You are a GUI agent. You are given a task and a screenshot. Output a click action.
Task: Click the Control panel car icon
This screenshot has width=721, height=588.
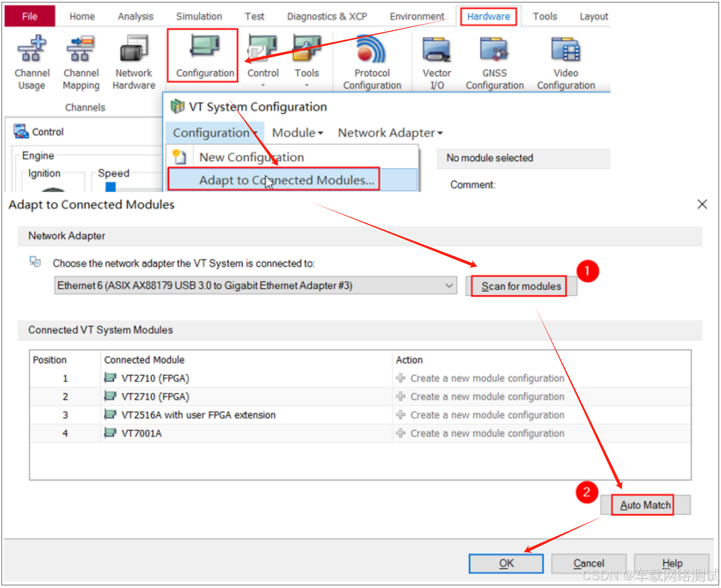(x=21, y=132)
